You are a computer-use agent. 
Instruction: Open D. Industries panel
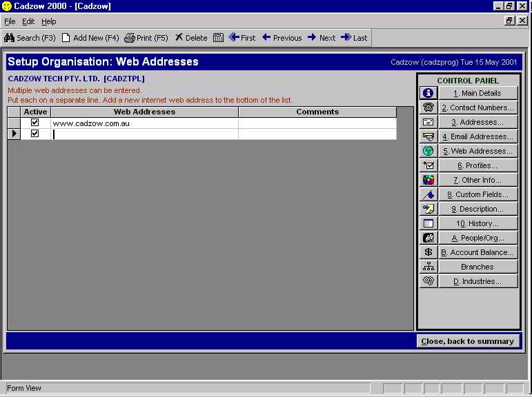(477, 281)
